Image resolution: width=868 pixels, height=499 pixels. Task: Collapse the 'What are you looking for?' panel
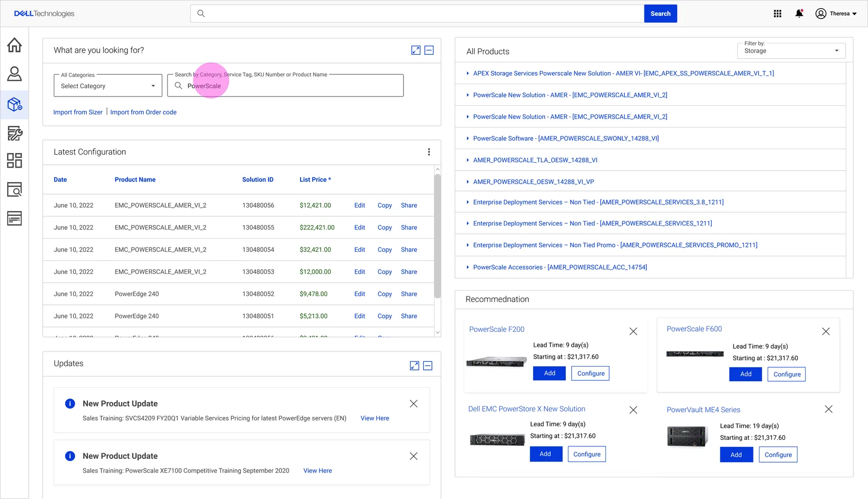pyautogui.click(x=429, y=50)
